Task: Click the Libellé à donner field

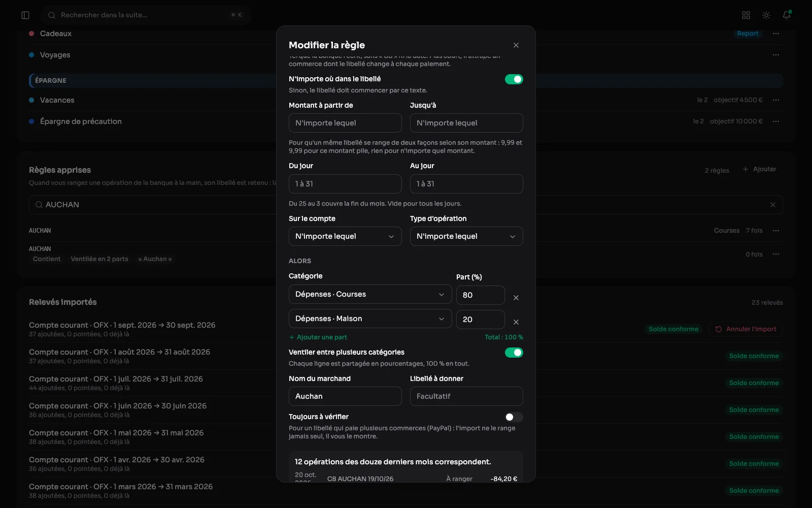Action: tap(466, 396)
